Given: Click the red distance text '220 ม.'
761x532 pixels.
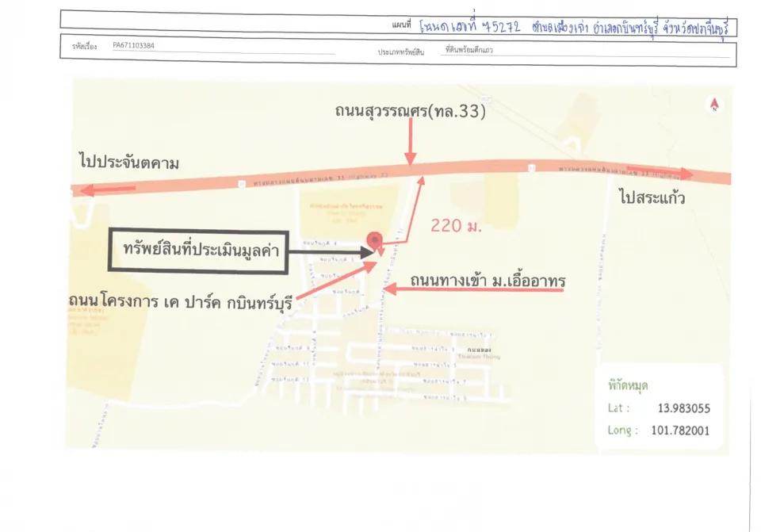Looking at the screenshot, I should (457, 226).
